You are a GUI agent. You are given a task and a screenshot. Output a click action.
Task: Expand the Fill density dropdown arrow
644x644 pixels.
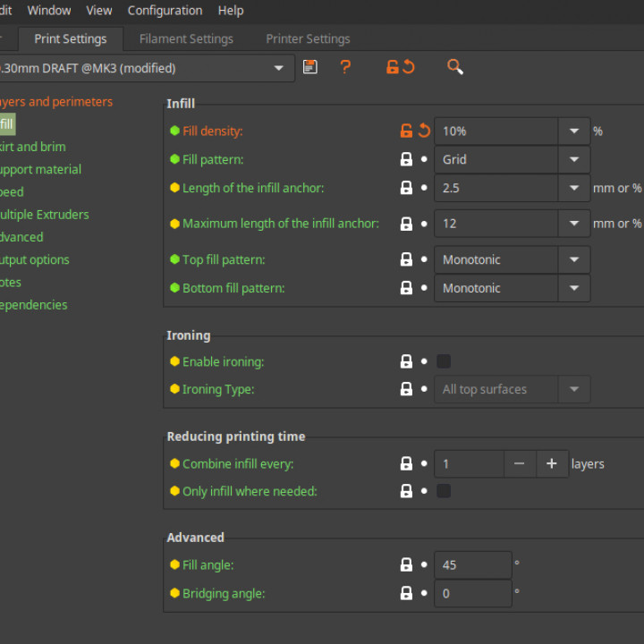click(x=573, y=131)
